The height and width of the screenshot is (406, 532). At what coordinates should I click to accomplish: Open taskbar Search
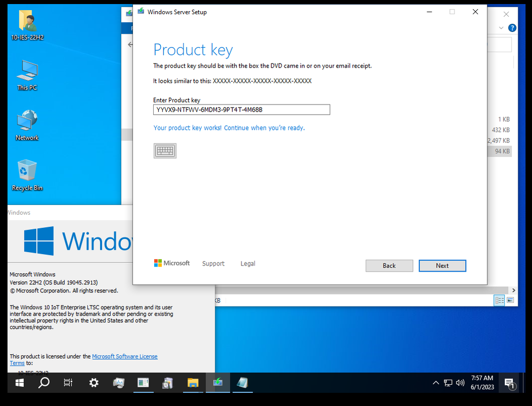pos(44,383)
